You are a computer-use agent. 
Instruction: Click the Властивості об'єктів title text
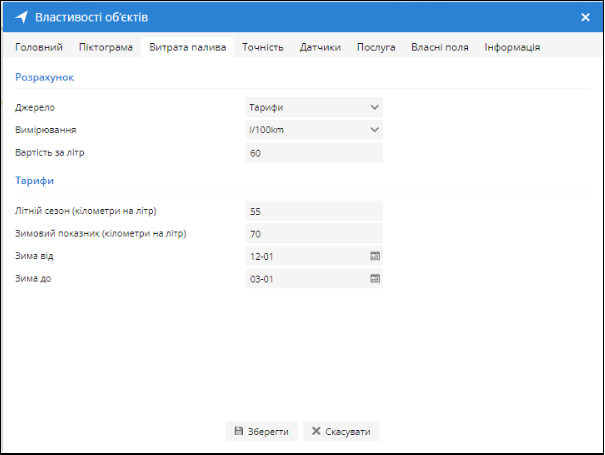pyautogui.click(x=91, y=17)
